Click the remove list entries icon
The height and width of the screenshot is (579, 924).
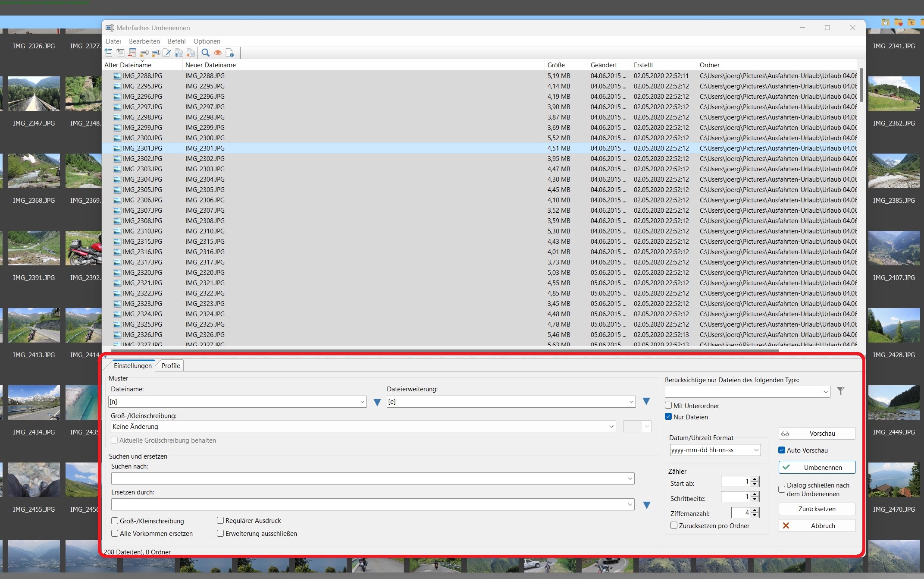pyautogui.click(x=132, y=53)
